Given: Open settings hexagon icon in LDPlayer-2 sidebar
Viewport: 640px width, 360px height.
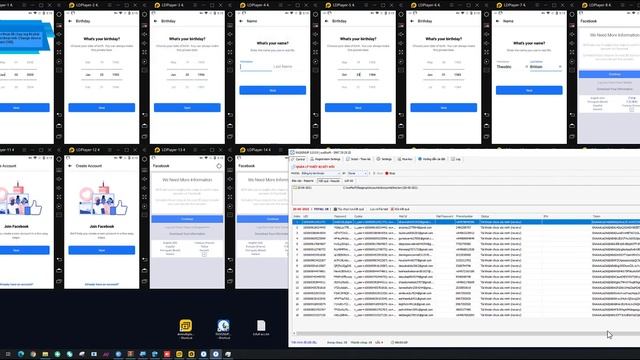Looking at the screenshot, I should coord(144,15).
